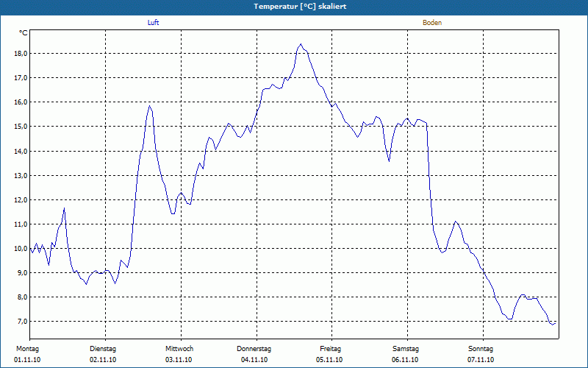This screenshot has height=368, width=588.
Task: Click the 17,0 y-axis value
Action: pos(21,78)
